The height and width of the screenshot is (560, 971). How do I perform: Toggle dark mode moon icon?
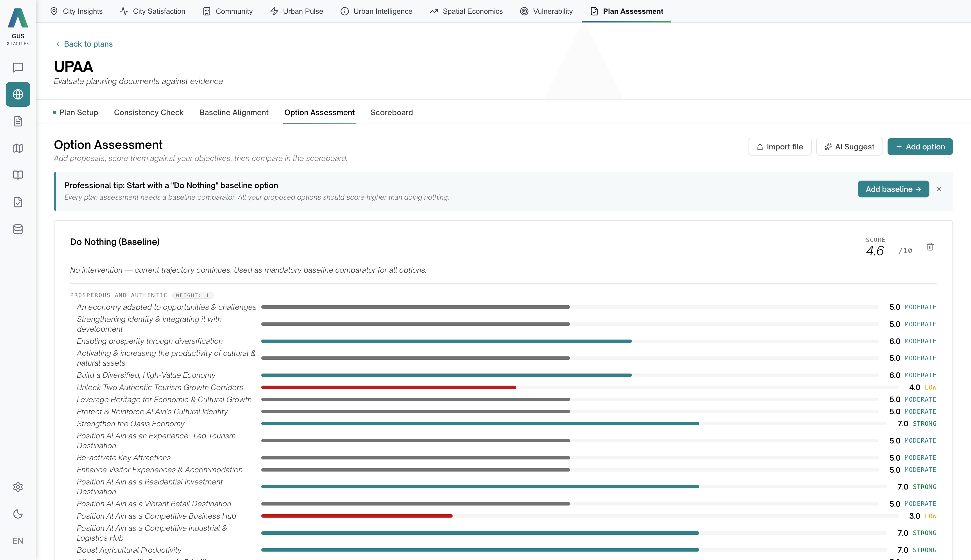(18, 514)
